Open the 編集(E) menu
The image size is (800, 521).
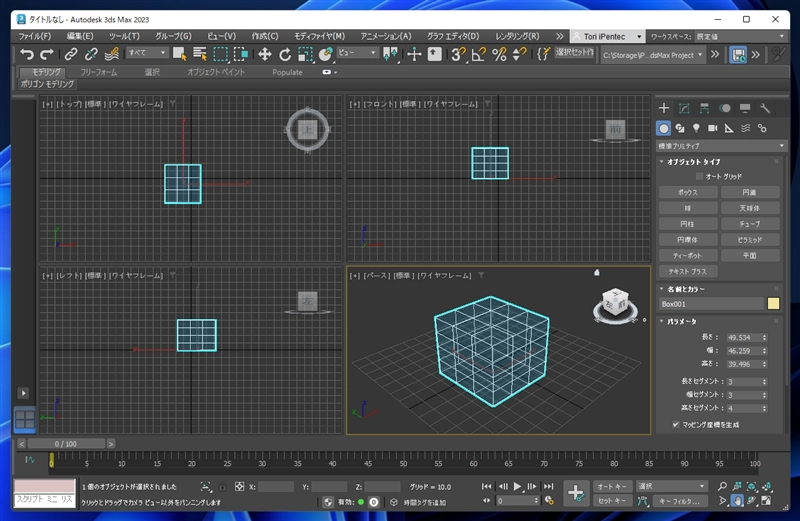pos(80,36)
